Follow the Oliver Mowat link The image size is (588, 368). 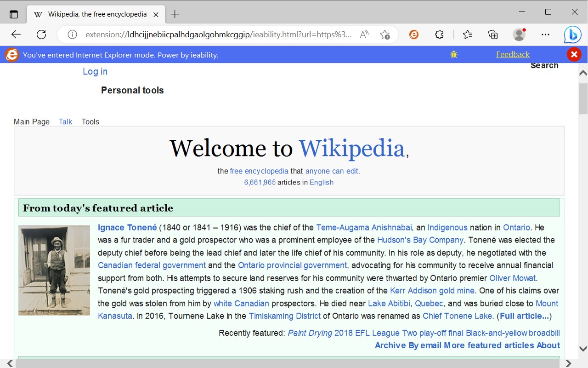pyautogui.click(x=513, y=278)
